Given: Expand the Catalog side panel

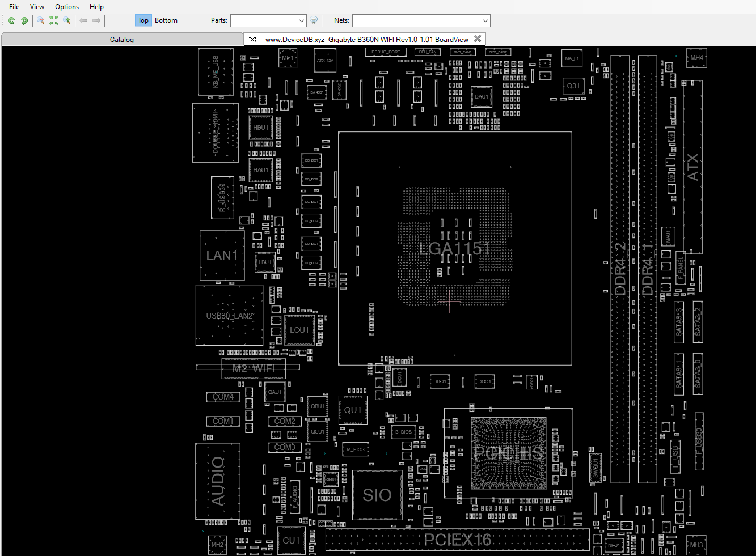Looking at the screenshot, I should [x=121, y=39].
